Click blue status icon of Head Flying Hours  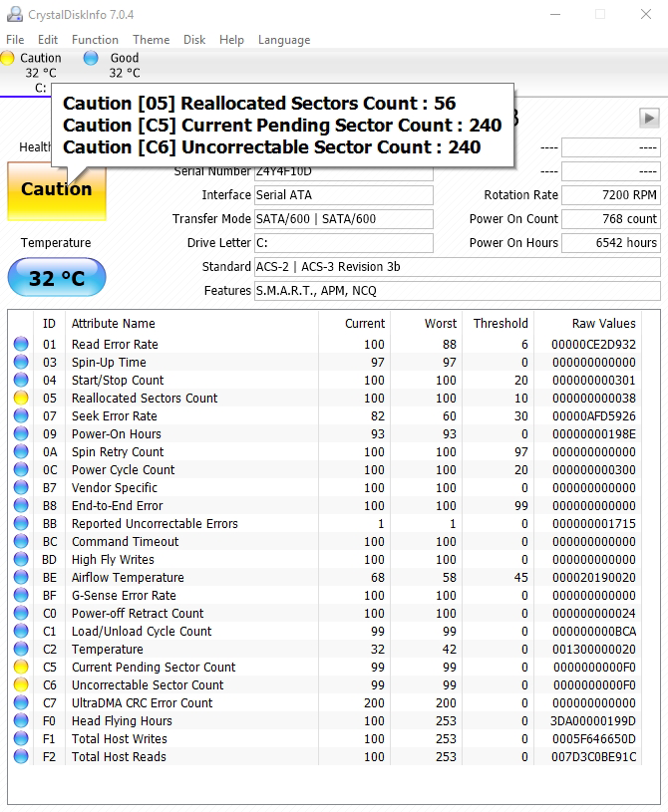(x=21, y=720)
